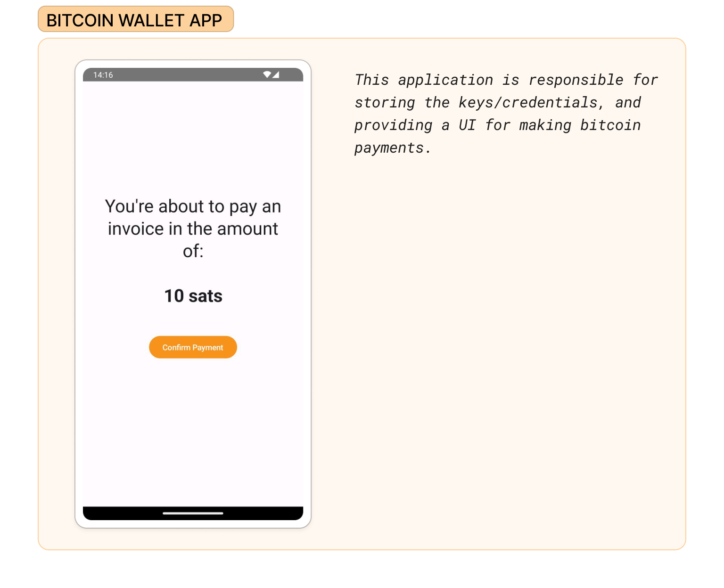Click the word "bitcoin" in the description text
Image resolution: width=724 pixels, height=588 pixels.
610,125
